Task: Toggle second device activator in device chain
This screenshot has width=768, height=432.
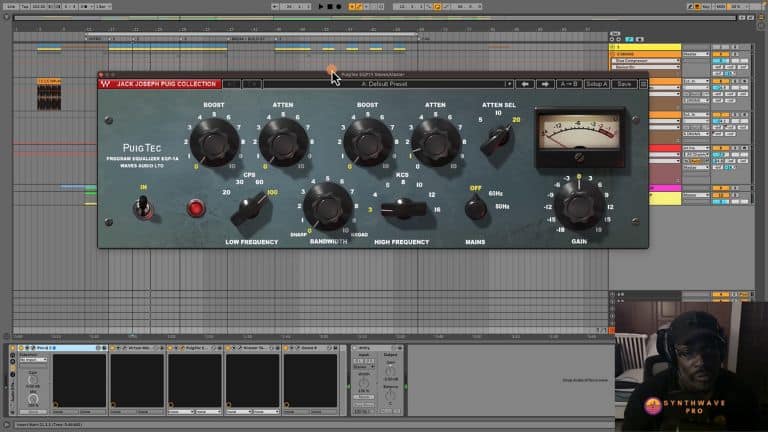Action: point(113,348)
